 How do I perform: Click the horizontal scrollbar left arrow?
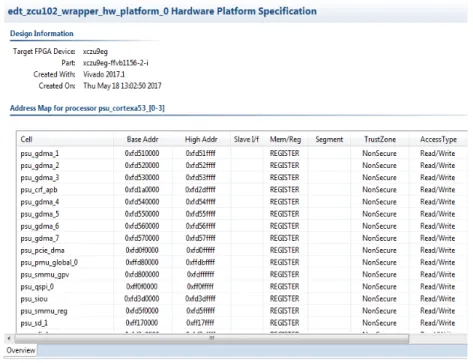[9, 338]
